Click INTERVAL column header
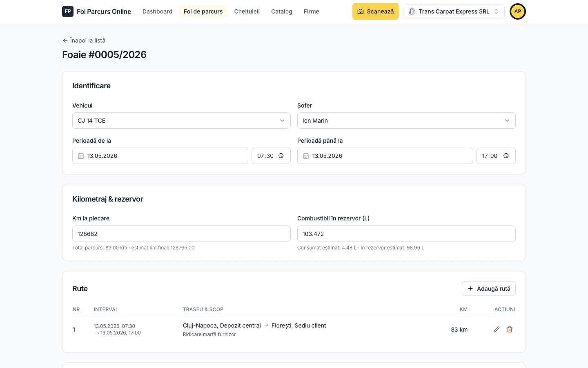The image size is (588, 368). pos(106,310)
